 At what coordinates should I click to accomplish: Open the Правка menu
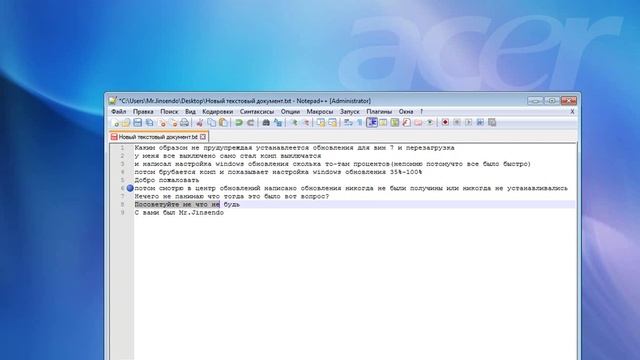(x=143, y=111)
